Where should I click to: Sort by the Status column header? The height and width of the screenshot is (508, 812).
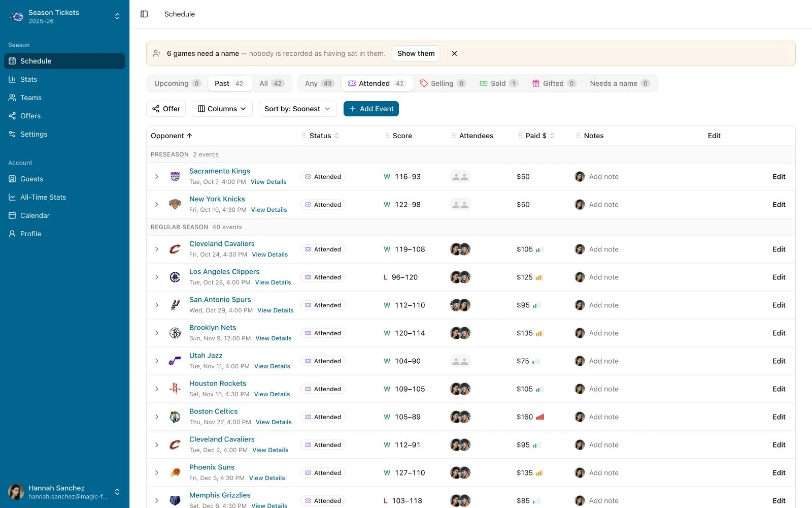pos(324,136)
